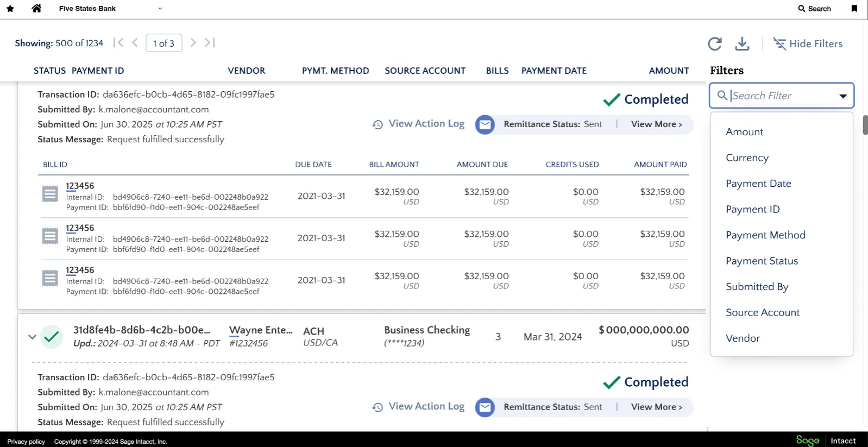Screen dimensions: 868x447
Task: Click the Search Filter input field
Action: [x=782, y=96]
